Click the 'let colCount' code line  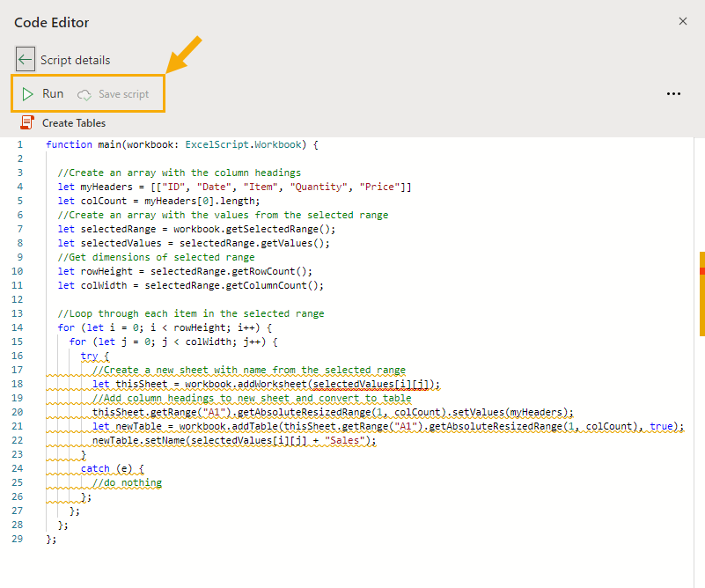[x=158, y=201]
